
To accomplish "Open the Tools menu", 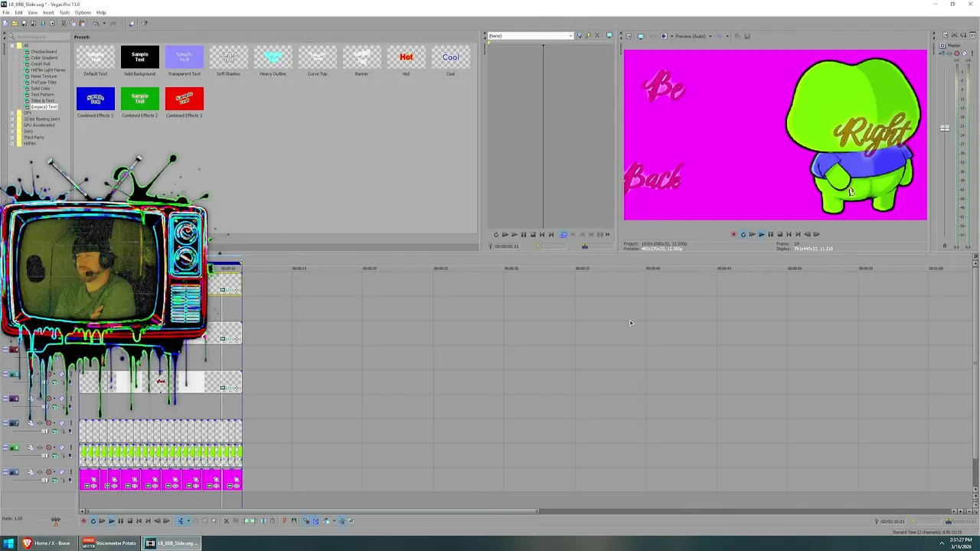I will pos(64,12).
